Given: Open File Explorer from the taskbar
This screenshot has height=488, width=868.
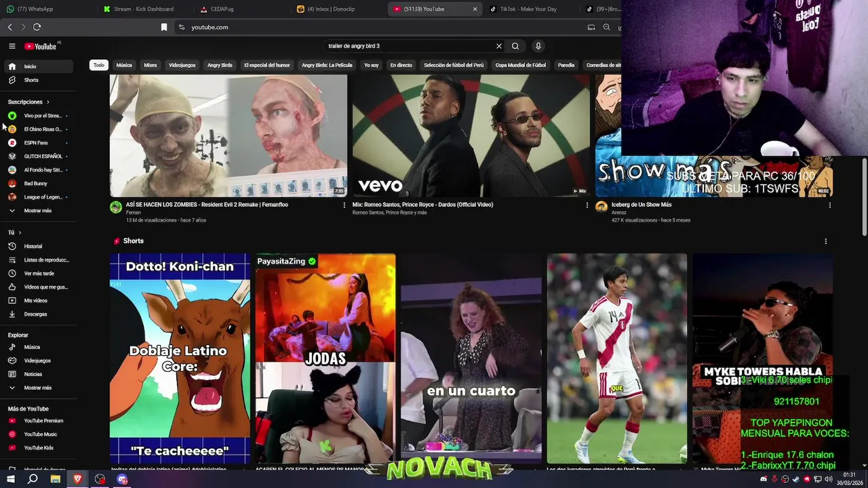Looking at the screenshot, I should coord(56,479).
